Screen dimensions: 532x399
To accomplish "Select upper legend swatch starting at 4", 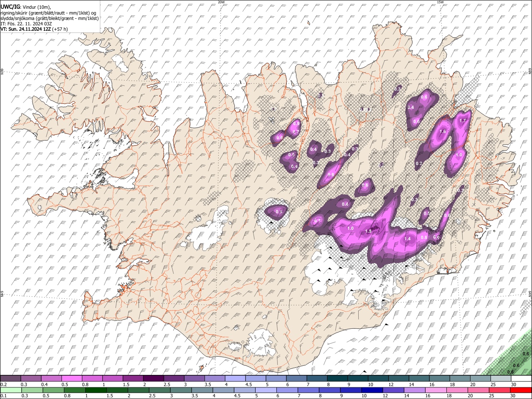I will pos(235,379).
